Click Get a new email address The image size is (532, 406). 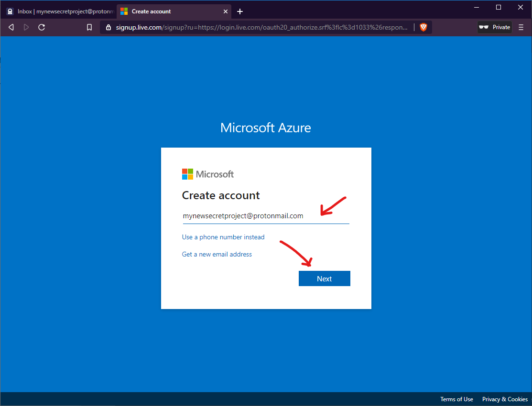(217, 255)
